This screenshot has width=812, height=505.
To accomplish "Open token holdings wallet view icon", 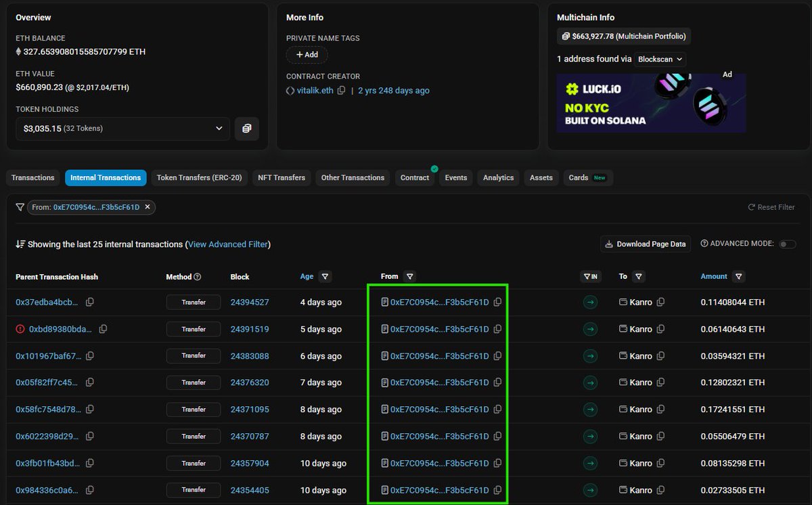I will [247, 129].
